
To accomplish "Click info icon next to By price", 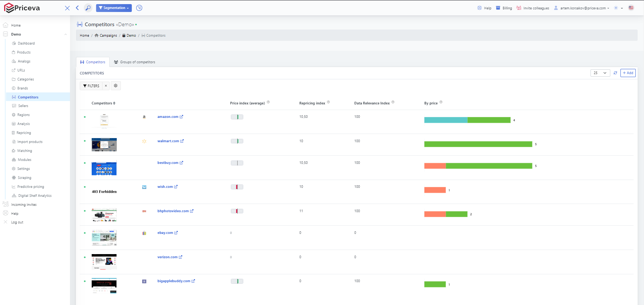I will [x=441, y=102].
